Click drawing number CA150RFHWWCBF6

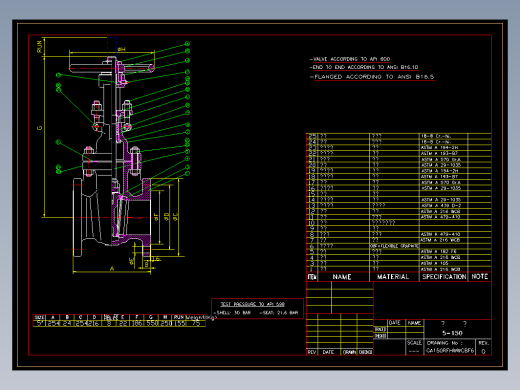[450, 350]
